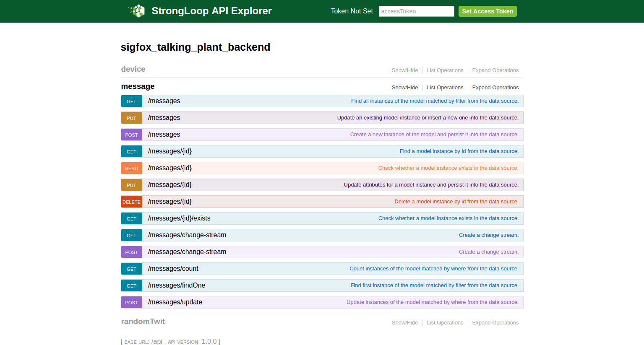Click 'Create a new instance of the model' description
This screenshot has width=644, height=345.
click(434, 135)
